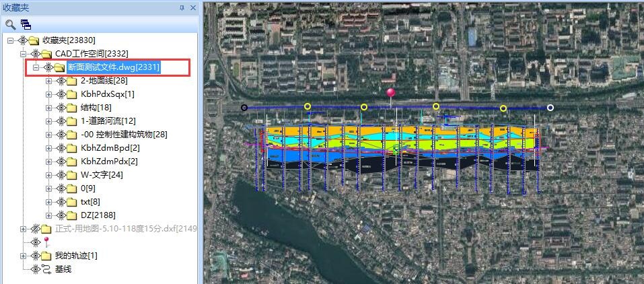Screen dimensions: 644x284
Task: Pin the 收藏夹 panel with pushpin icon
Action: pyautogui.click(x=182, y=7)
